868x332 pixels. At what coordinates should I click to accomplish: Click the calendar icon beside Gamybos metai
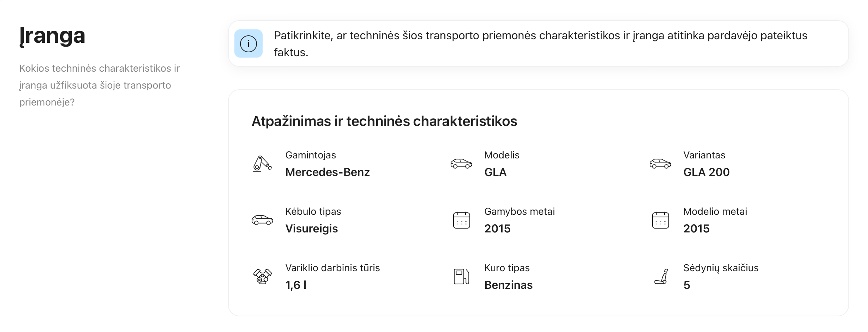461,220
